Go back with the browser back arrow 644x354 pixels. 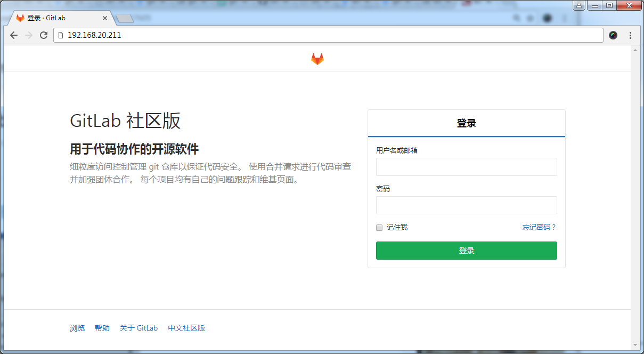pos(14,35)
